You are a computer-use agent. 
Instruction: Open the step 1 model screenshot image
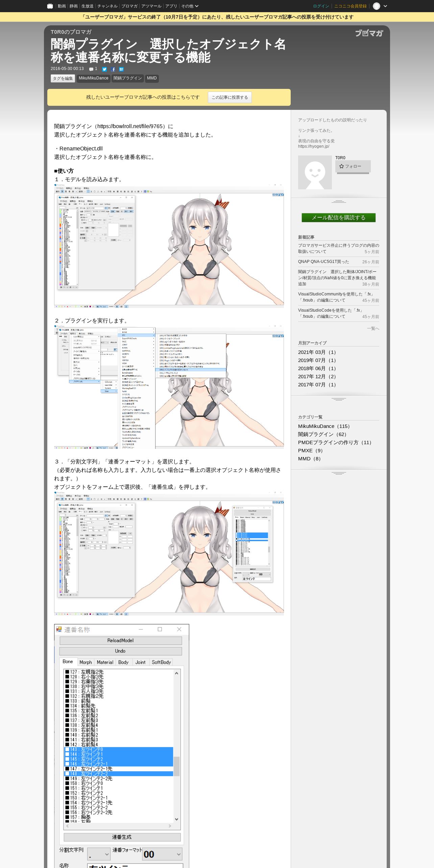coord(169,246)
